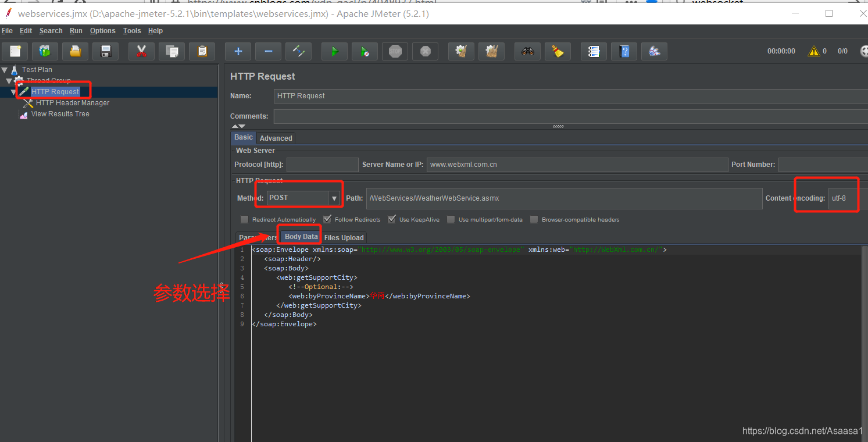Open the Edit menu
This screenshot has height=442, width=868.
click(x=26, y=31)
